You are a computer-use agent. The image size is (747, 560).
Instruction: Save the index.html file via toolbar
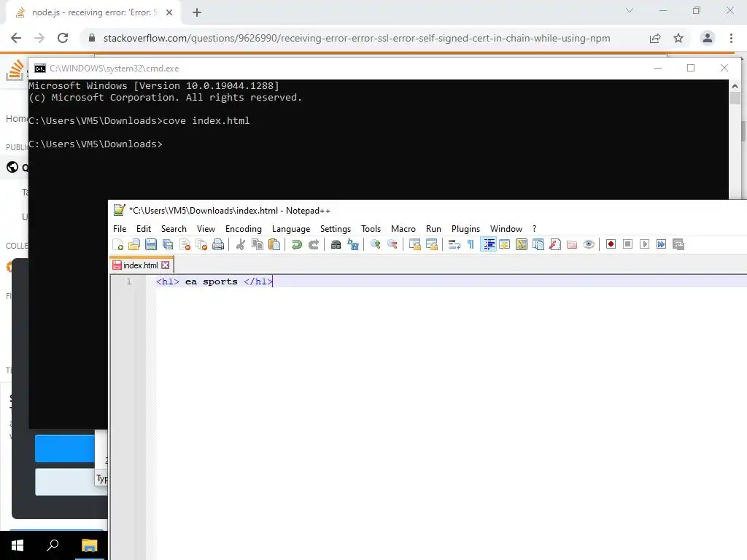click(151, 244)
